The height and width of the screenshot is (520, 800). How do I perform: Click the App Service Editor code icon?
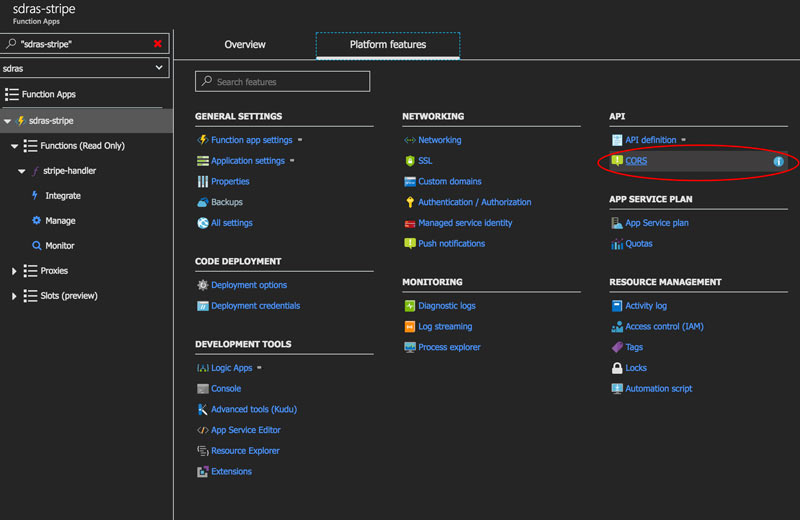pos(203,430)
